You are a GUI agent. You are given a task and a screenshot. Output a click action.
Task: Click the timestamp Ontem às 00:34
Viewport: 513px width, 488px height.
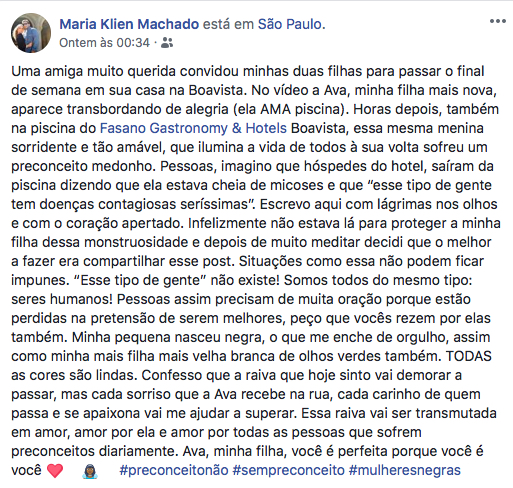pos(104,43)
